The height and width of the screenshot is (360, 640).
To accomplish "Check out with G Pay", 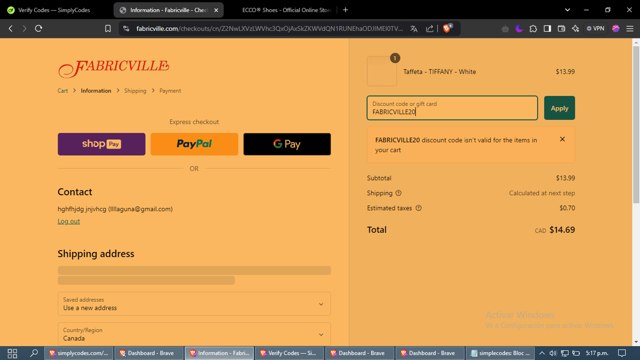I will 287,144.
